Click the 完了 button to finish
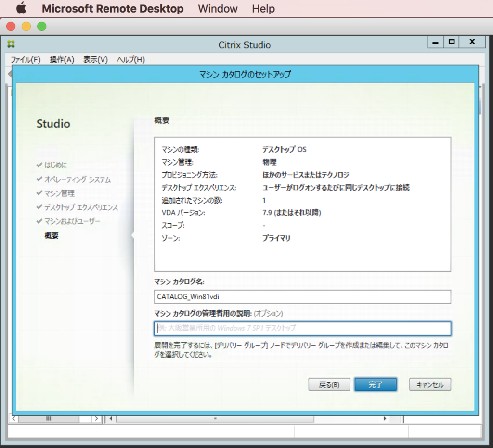Viewport: 493px width, 448px height. pos(376,384)
